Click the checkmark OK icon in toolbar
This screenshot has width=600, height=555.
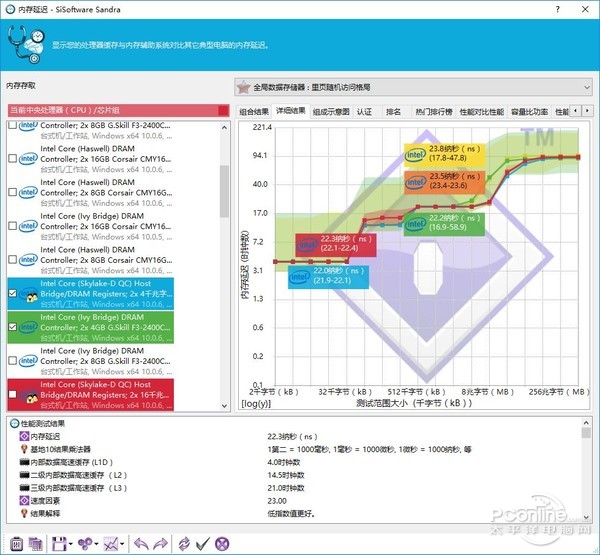(x=203, y=544)
